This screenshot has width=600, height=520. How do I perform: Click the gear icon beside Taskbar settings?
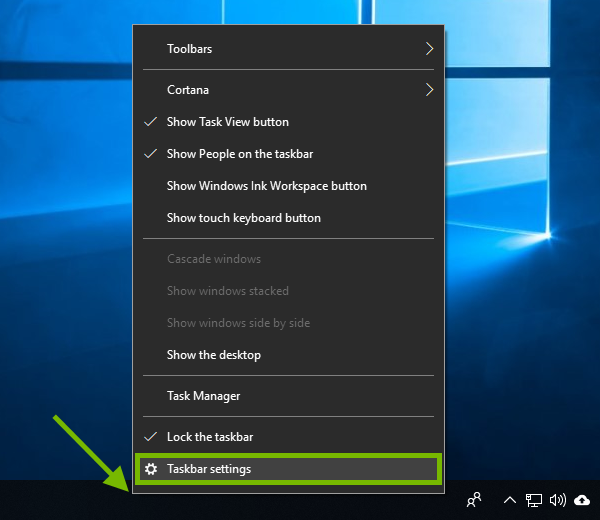coord(151,469)
